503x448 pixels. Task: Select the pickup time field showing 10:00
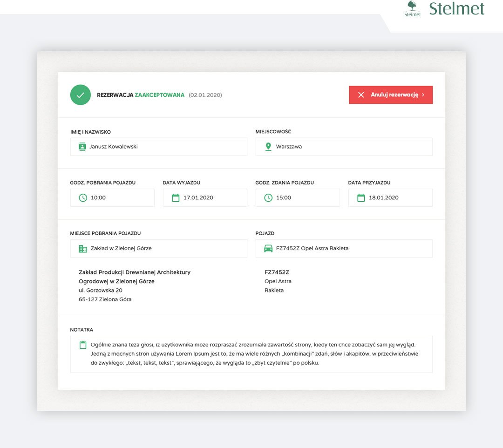pyautogui.click(x=112, y=197)
